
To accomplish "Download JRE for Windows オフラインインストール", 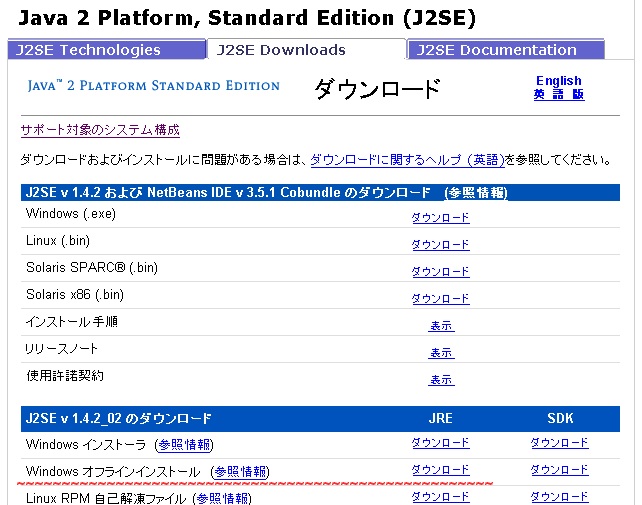I will [x=441, y=470].
